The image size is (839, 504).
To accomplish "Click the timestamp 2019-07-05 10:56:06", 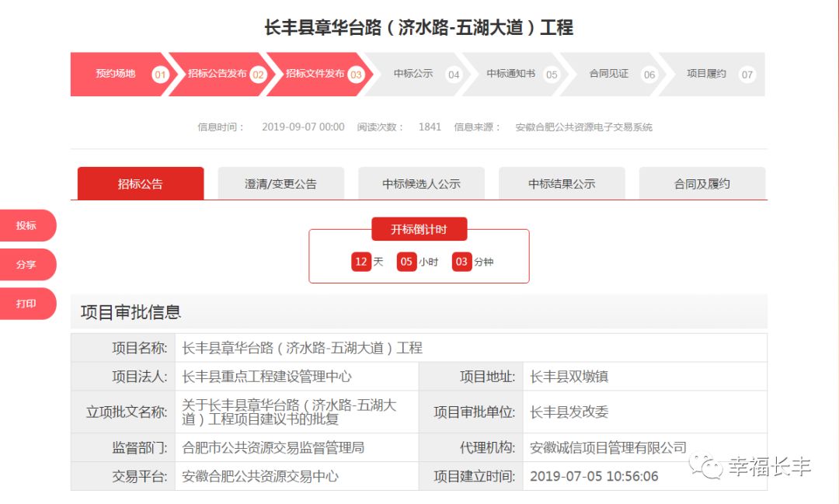I will (594, 476).
